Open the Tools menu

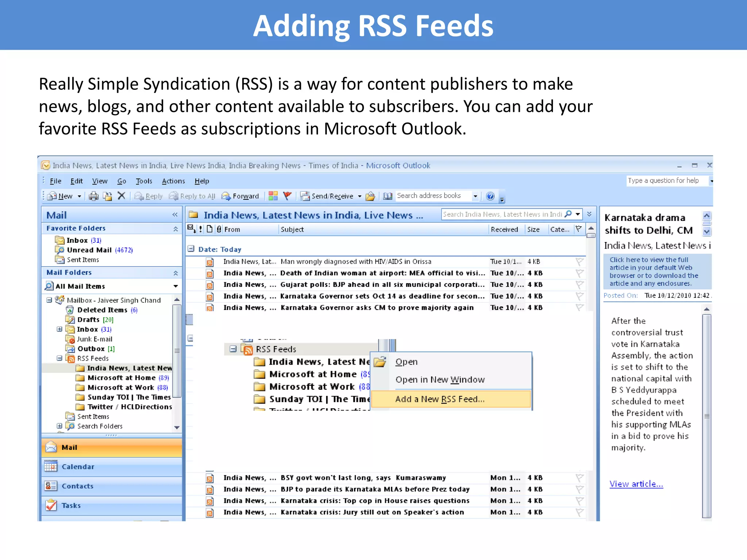tap(144, 181)
